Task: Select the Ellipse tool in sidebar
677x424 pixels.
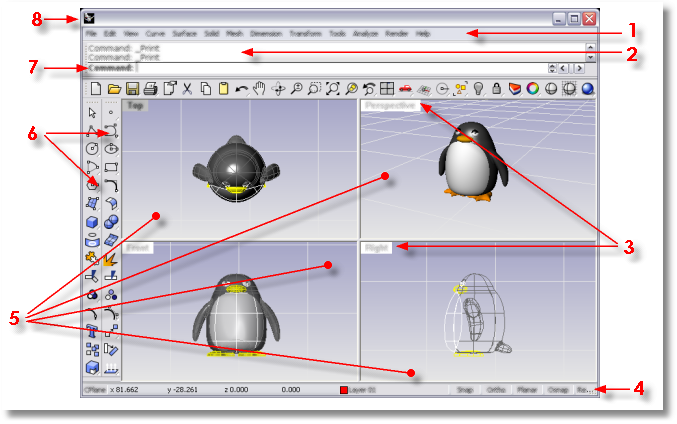Action: (x=111, y=149)
